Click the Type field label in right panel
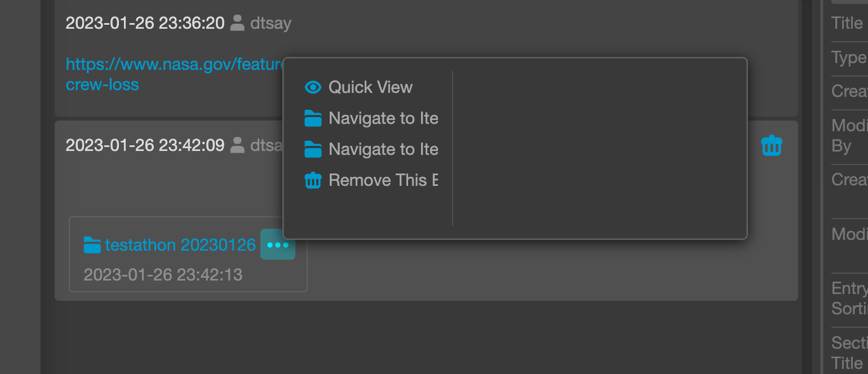Screen dimensions: 868x374 848,57
